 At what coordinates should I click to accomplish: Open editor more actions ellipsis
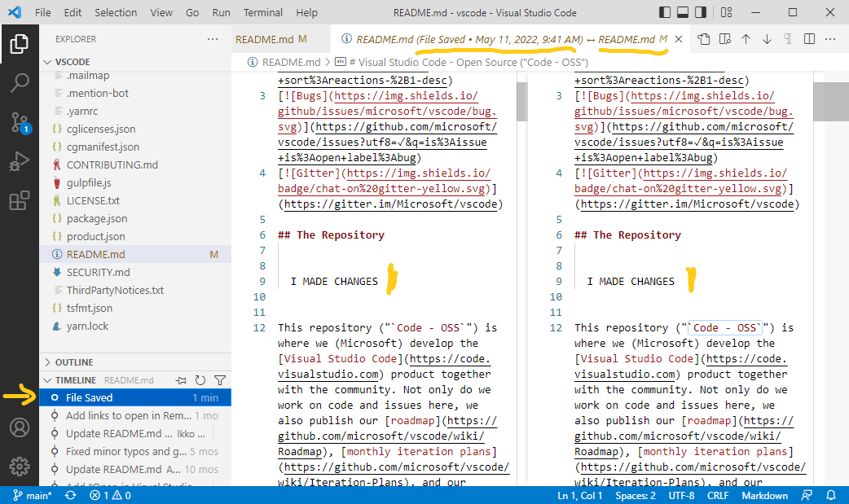pyautogui.click(x=830, y=39)
